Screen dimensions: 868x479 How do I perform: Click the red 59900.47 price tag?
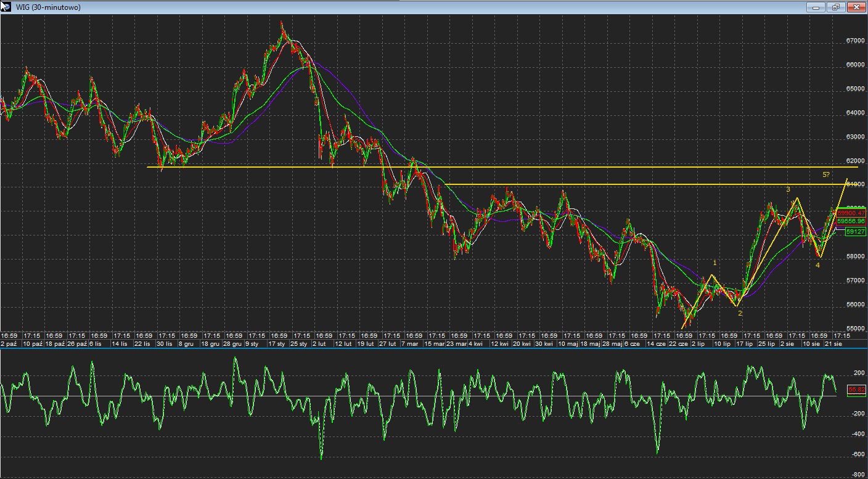[851, 213]
